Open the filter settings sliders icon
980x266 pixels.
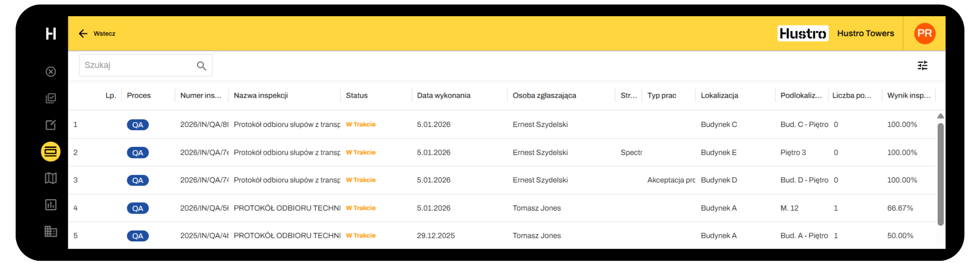coord(923,65)
